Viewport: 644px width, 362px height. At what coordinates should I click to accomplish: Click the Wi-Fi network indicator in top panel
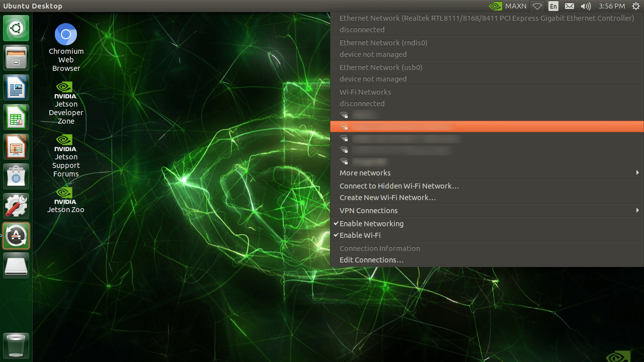[537, 6]
